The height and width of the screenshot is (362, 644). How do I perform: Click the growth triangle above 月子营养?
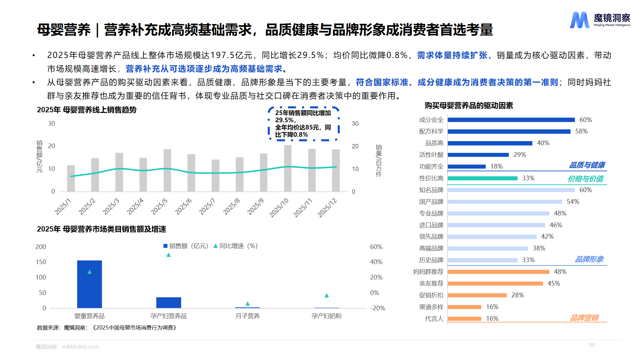pyautogui.click(x=248, y=304)
